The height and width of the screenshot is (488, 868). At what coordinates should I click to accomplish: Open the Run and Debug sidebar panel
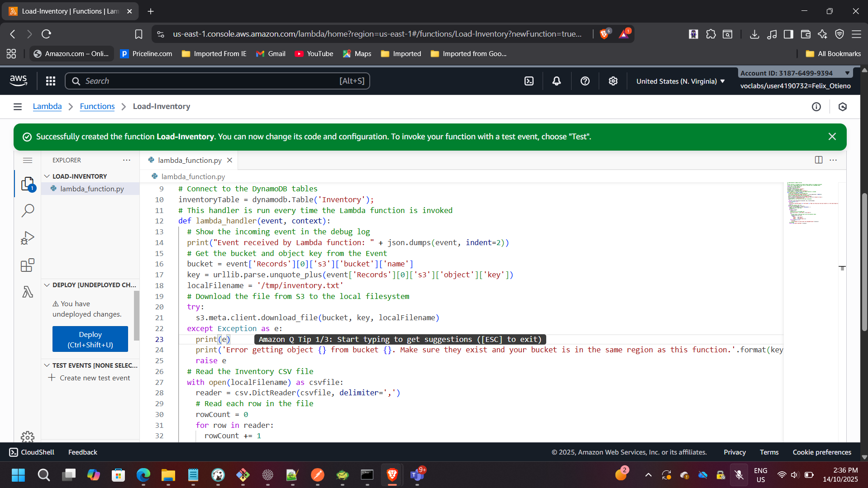[28, 237]
